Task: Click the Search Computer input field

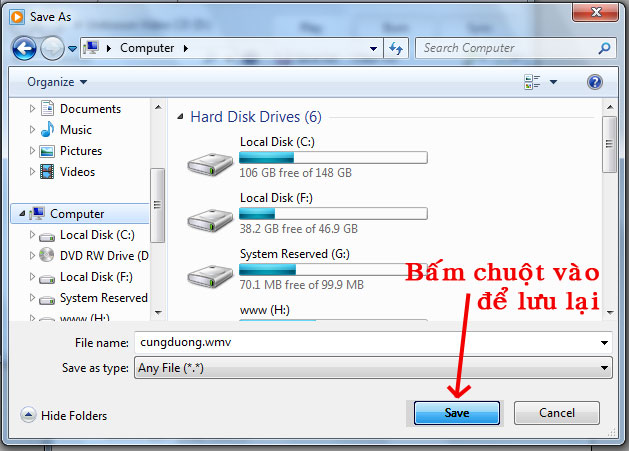Action: point(505,48)
